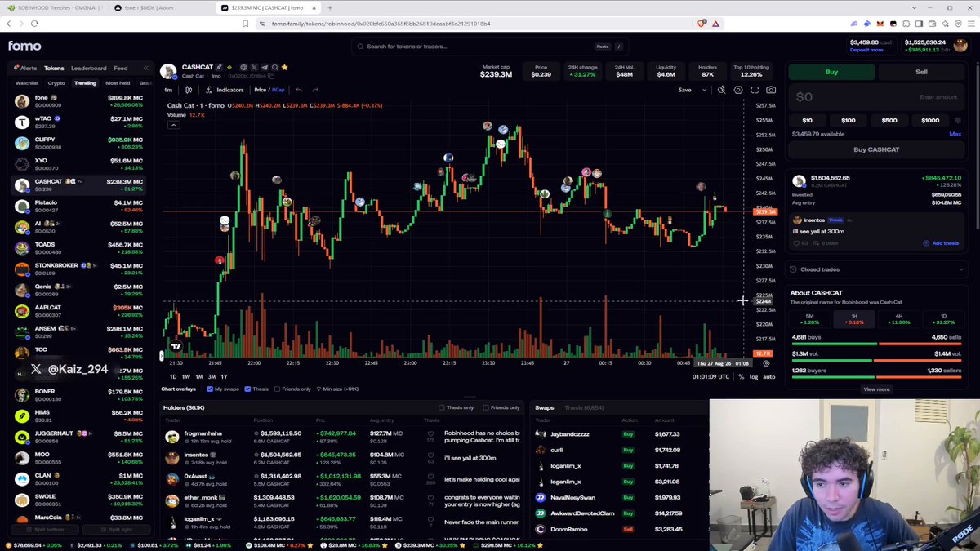Enter fullscreen chart mode

[755, 90]
